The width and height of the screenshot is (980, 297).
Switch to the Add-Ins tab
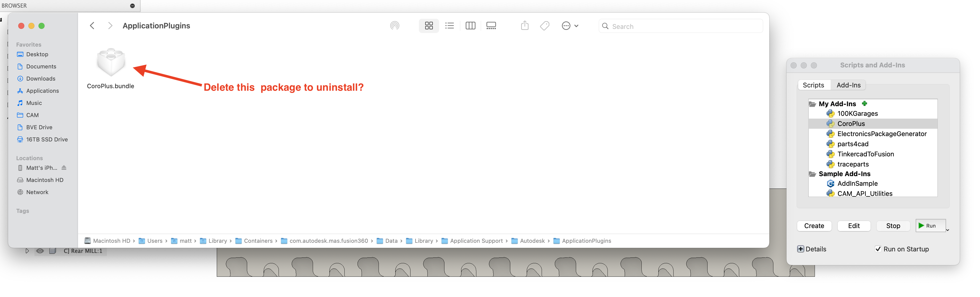point(848,85)
